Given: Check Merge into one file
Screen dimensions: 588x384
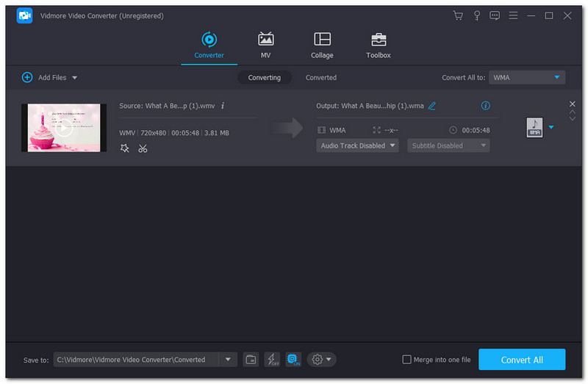Looking at the screenshot, I should click(x=407, y=360).
